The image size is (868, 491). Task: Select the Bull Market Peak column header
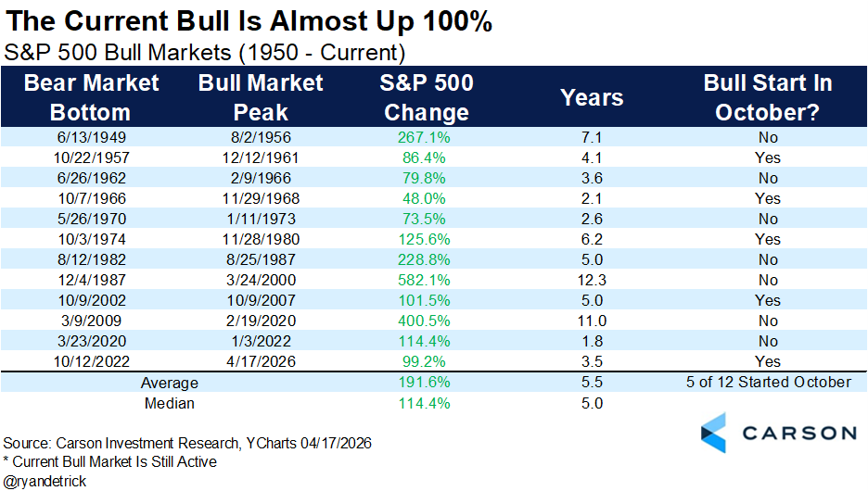click(261, 97)
